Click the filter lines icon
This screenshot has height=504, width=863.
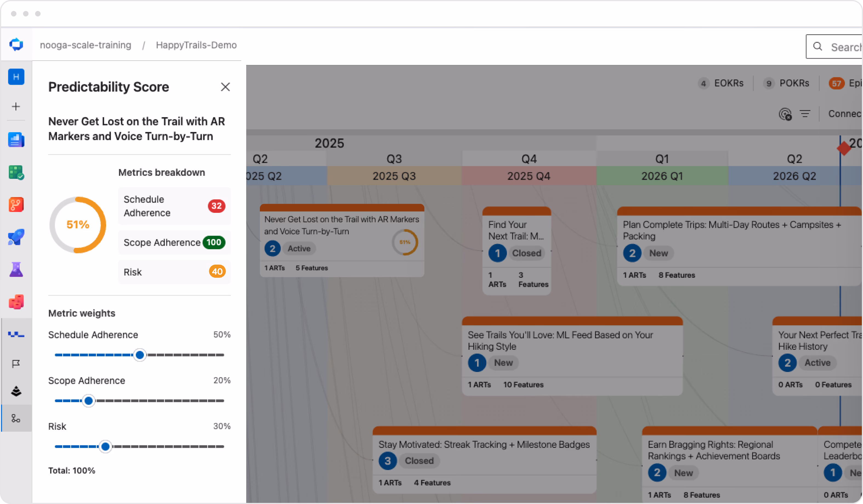[x=805, y=114]
